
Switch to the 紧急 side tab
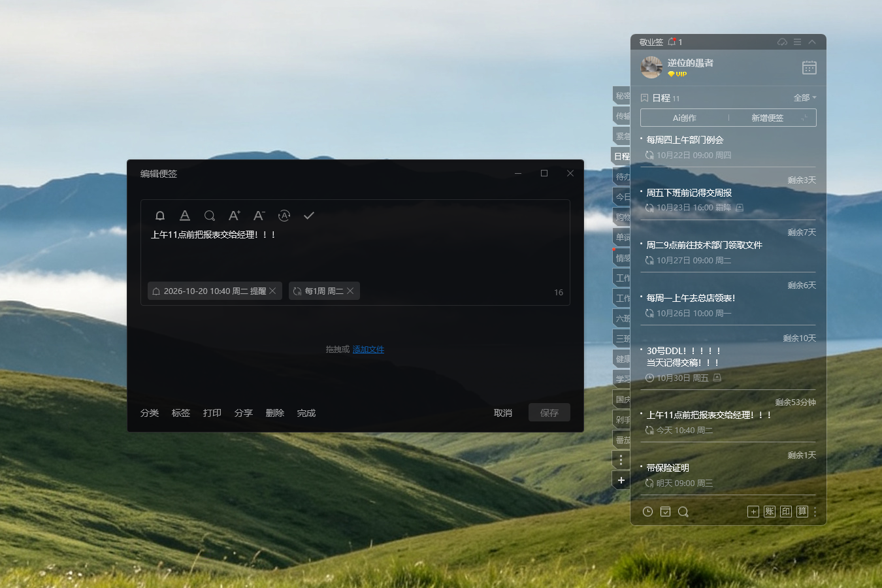(622, 136)
